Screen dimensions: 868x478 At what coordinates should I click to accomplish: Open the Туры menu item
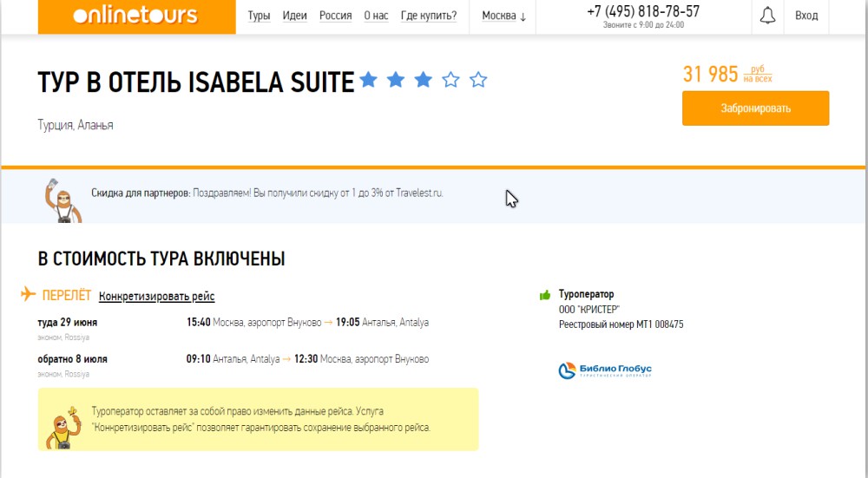[x=259, y=16]
